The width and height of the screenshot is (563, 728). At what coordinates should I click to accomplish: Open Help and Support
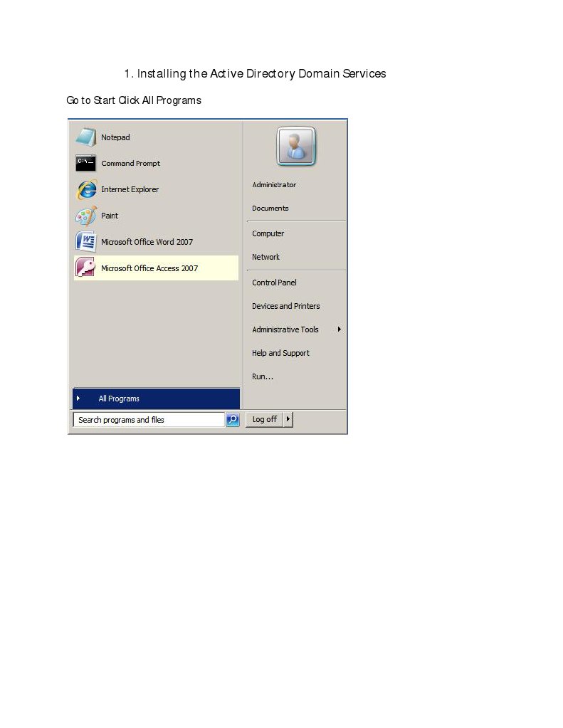click(x=280, y=353)
